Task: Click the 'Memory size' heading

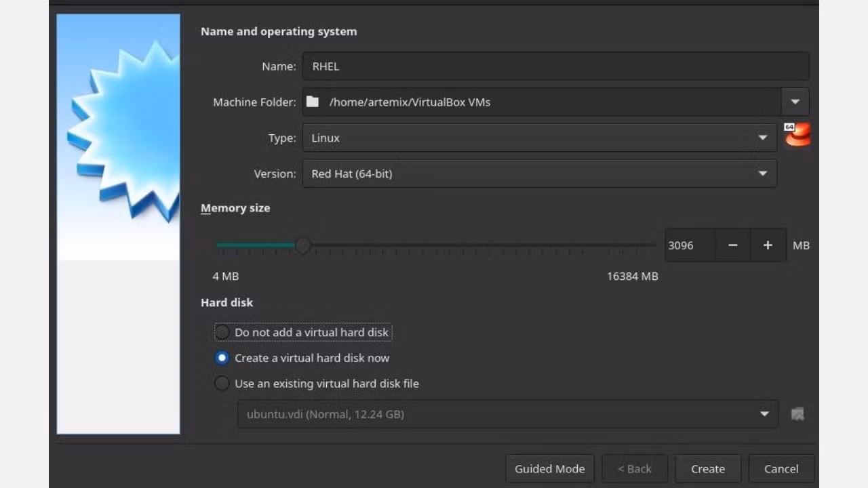Action: (235, 208)
